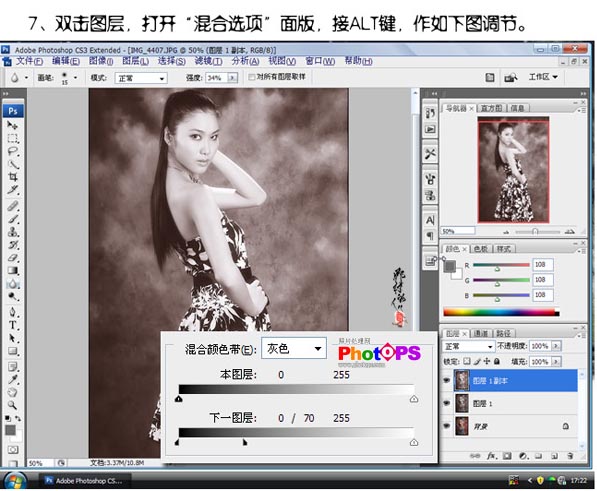Toggle lock transparent pixels

[x=467, y=361]
